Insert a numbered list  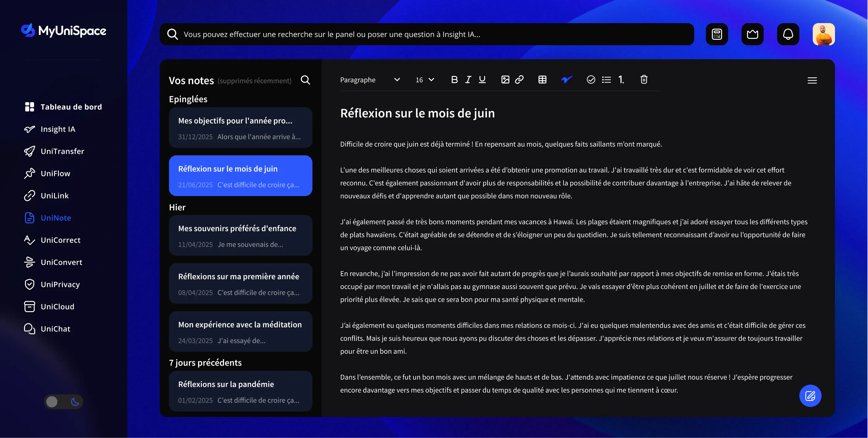pos(621,80)
